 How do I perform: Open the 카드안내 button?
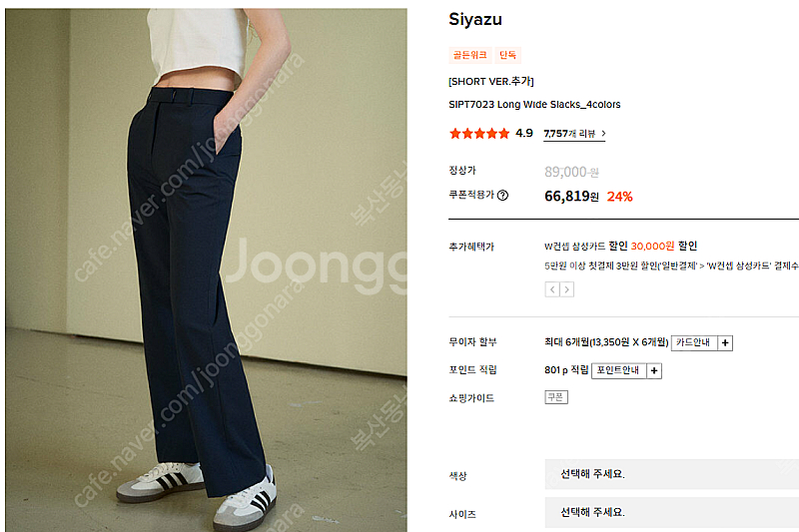pos(694,342)
